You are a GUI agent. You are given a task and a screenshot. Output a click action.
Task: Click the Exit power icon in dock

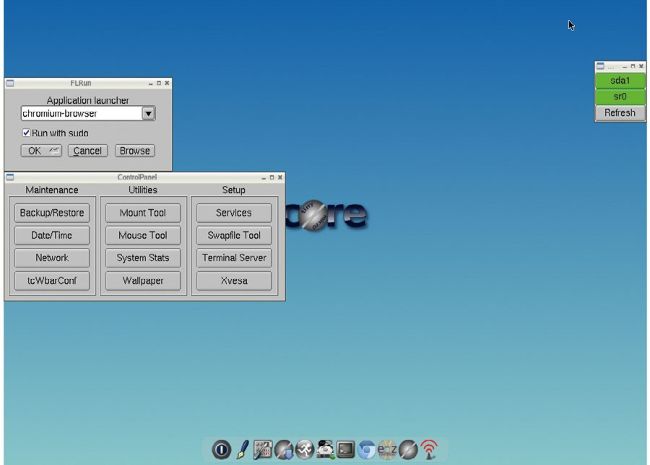(221, 450)
